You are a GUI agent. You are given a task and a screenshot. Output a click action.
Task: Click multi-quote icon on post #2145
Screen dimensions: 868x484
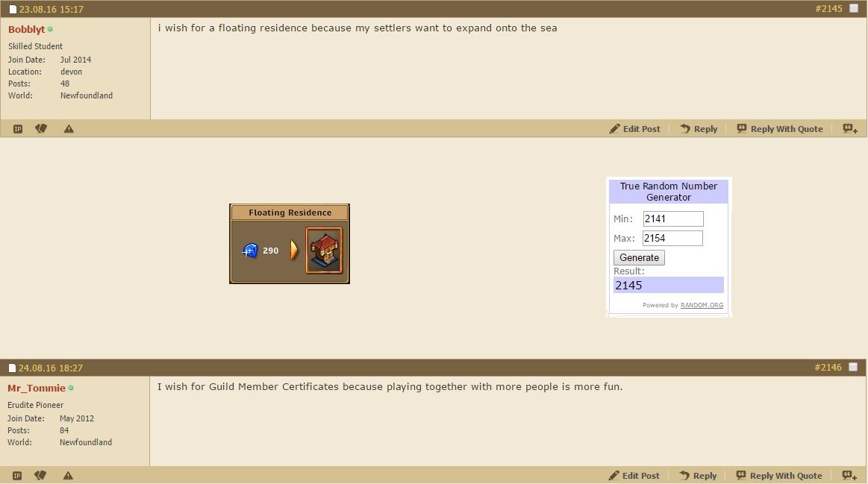(850, 129)
